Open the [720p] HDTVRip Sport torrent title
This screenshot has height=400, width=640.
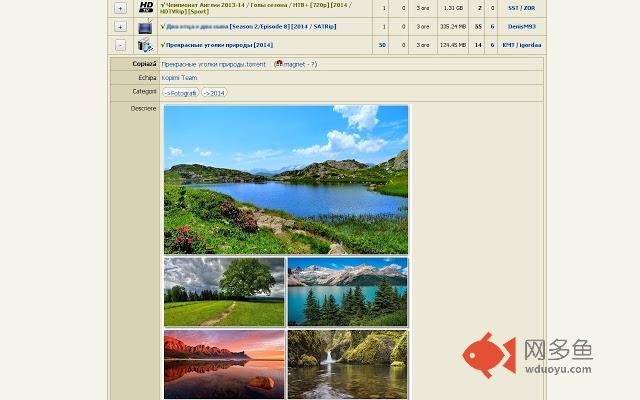pos(256,8)
